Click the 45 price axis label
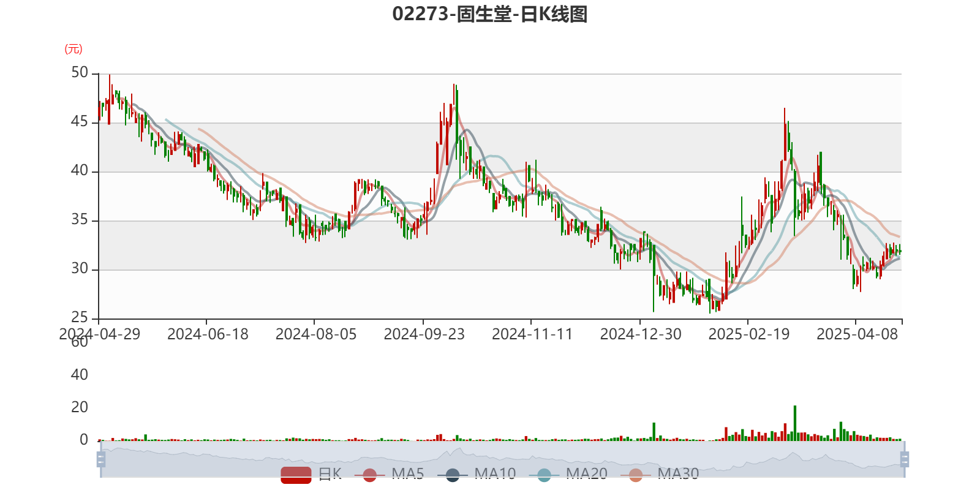The image size is (980, 490). pyautogui.click(x=80, y=122)
